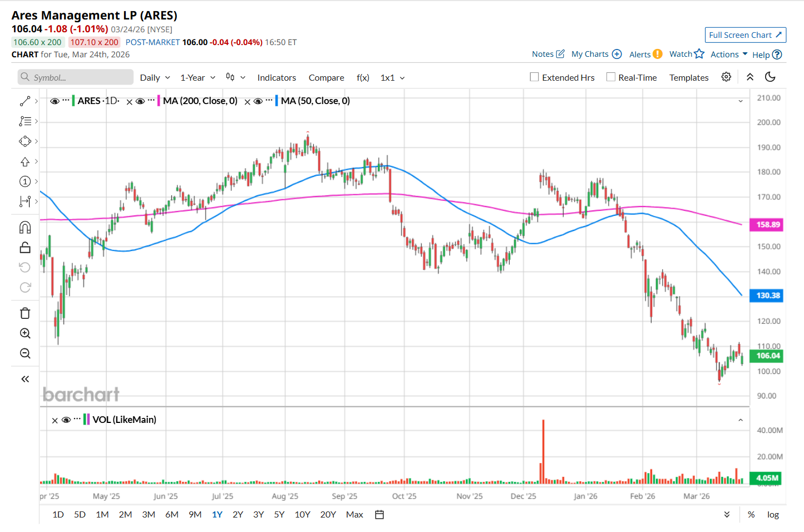This screenshot has width=804, height=532.
Task: Activate the magnet snap tool
Action: (25, 228)
